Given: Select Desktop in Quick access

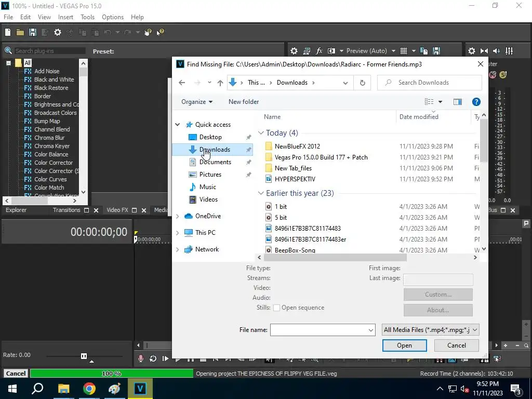Looking at the screenshot, I should pos(211,137).
